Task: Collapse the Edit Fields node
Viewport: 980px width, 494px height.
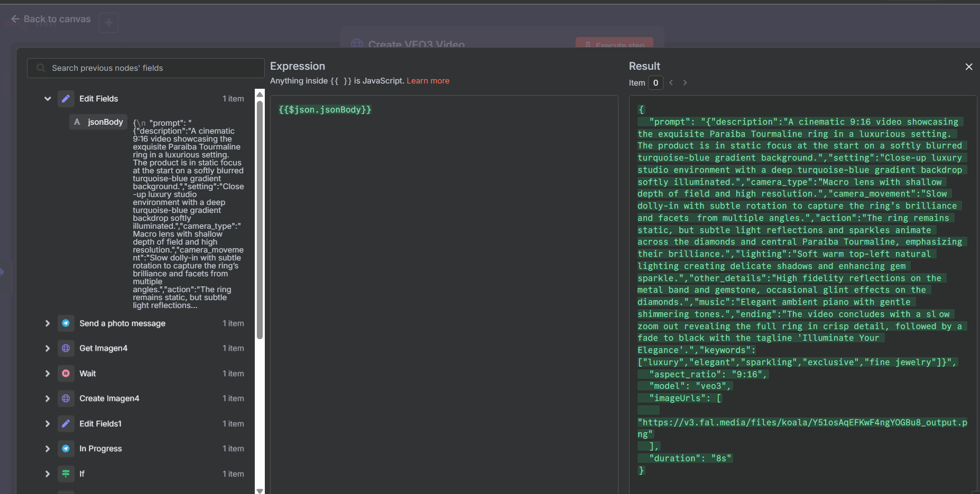Action: (48, 99)
